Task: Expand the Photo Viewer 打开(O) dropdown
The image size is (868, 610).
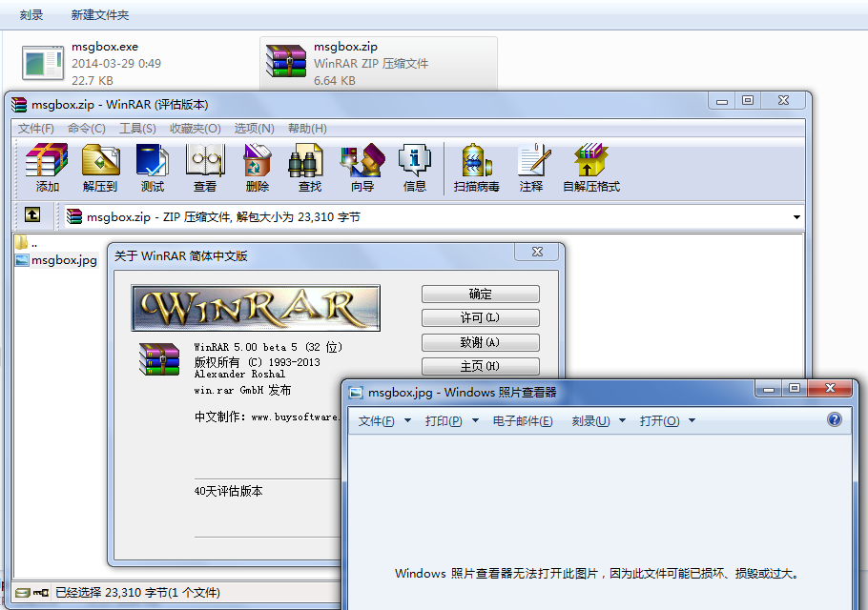Action: (692, 421)
